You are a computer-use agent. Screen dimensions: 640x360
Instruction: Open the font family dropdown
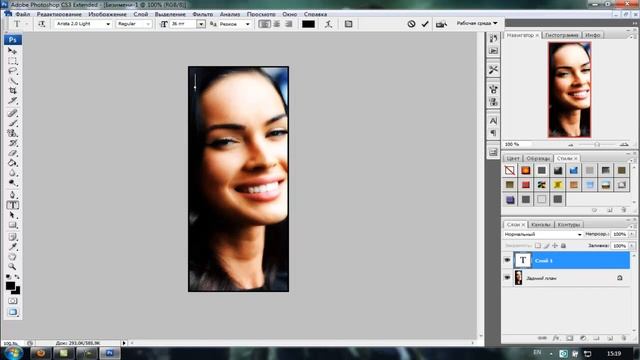pyautogui.click(x=108, y=24)
